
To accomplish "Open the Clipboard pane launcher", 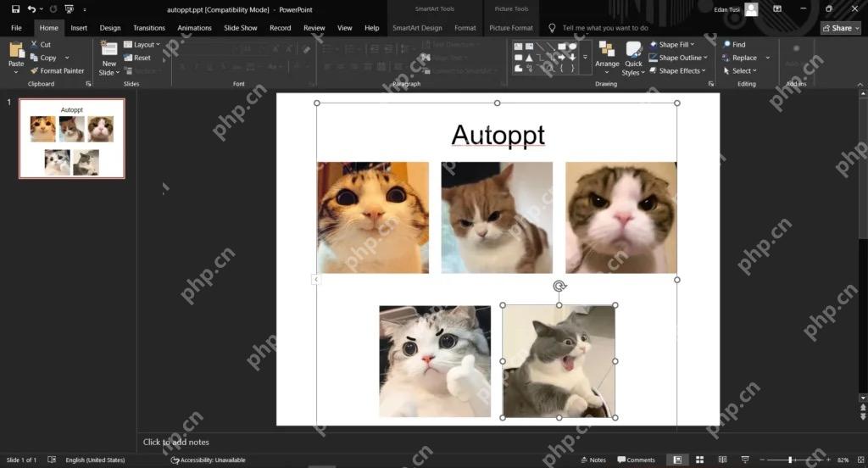I will click(88, 84).
